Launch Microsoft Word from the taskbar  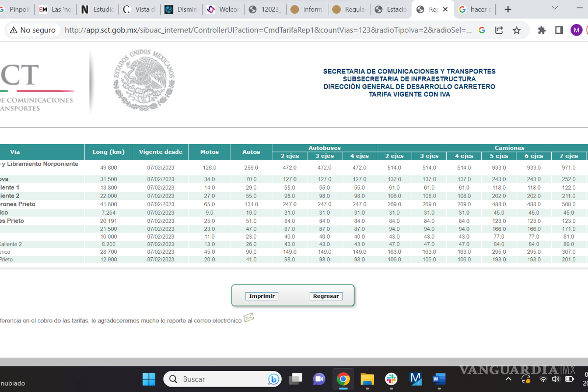click(439, 379)
